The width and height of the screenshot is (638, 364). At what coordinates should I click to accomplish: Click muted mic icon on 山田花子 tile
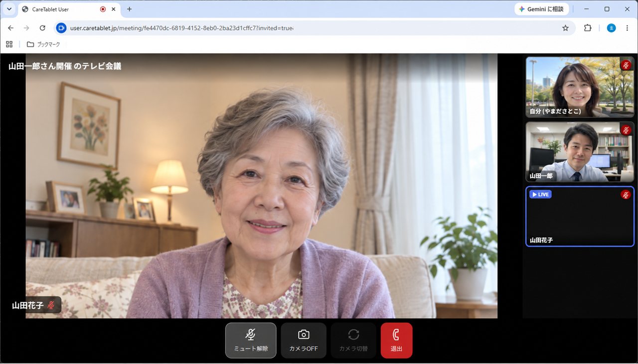click(x=626, y=195)
